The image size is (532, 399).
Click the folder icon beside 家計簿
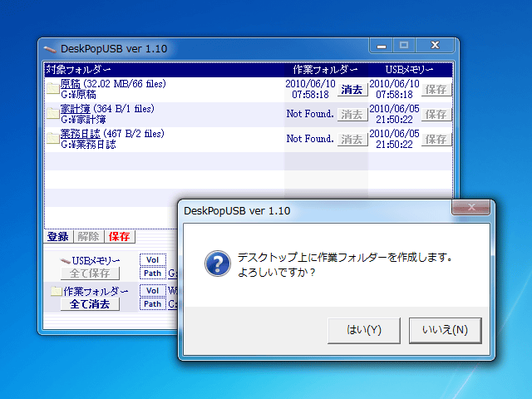pyautogui.click(x=52, y=113)
